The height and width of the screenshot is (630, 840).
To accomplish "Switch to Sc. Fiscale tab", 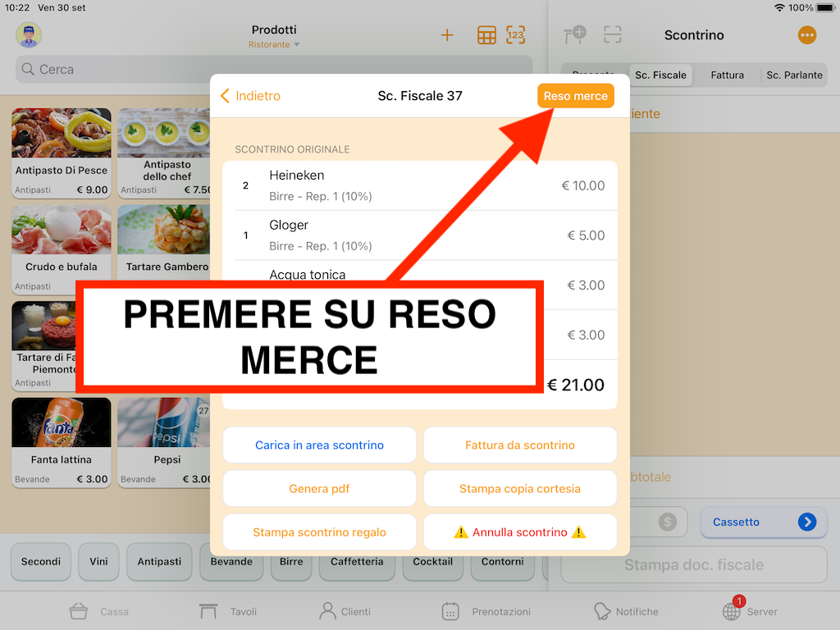I will 660,75.
